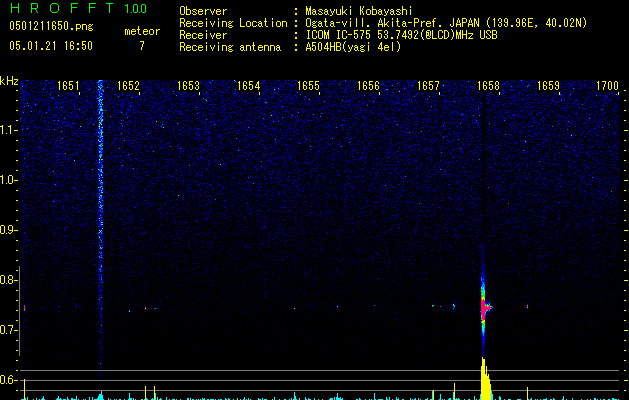
Task: Click the 1657 time marker
Action: pos(428,86)
